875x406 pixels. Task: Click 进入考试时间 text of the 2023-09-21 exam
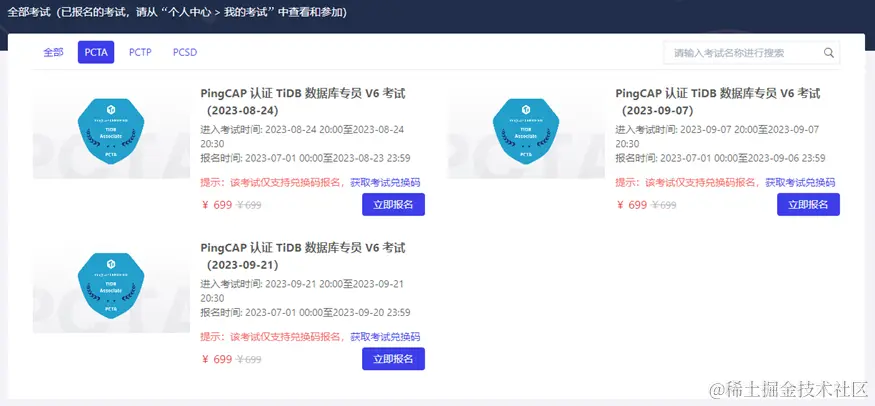[302, 291]
